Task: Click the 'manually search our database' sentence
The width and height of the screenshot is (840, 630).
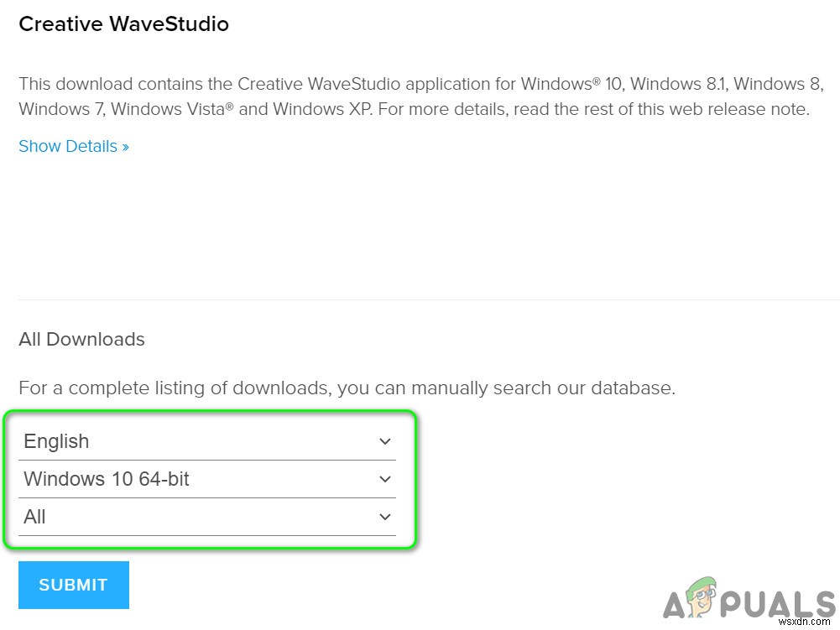Action: point(347,388)
